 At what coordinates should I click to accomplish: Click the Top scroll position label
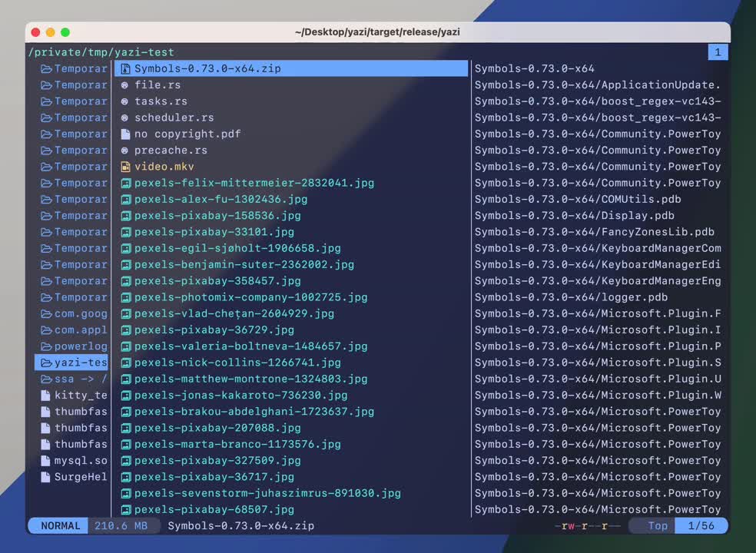click(658, 525)
